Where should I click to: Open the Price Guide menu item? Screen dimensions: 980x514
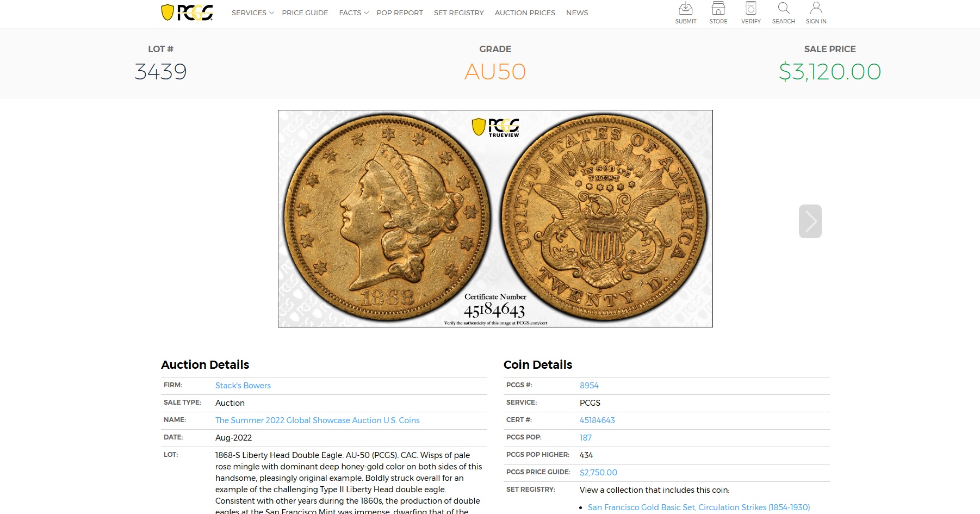305,13
